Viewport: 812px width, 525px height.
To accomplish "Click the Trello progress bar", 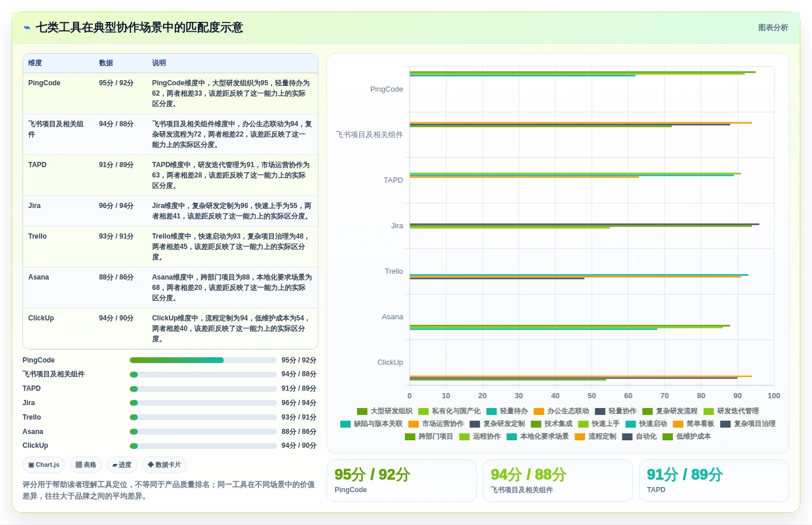I will (x=203, y=417).
